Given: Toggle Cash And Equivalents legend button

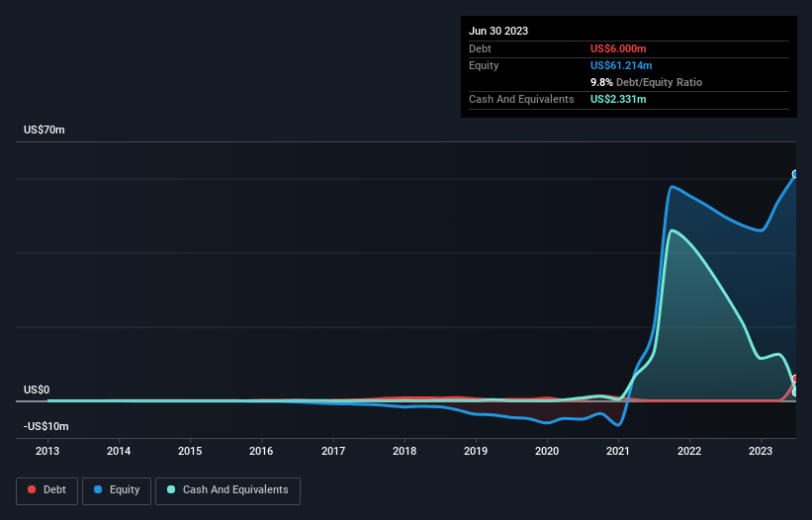Looking at the screenshot, I should (227, 490).
